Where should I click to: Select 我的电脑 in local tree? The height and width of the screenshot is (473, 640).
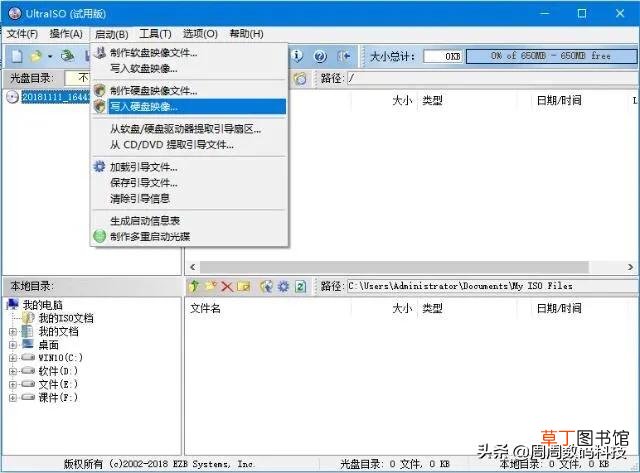[x=42, y=305]
